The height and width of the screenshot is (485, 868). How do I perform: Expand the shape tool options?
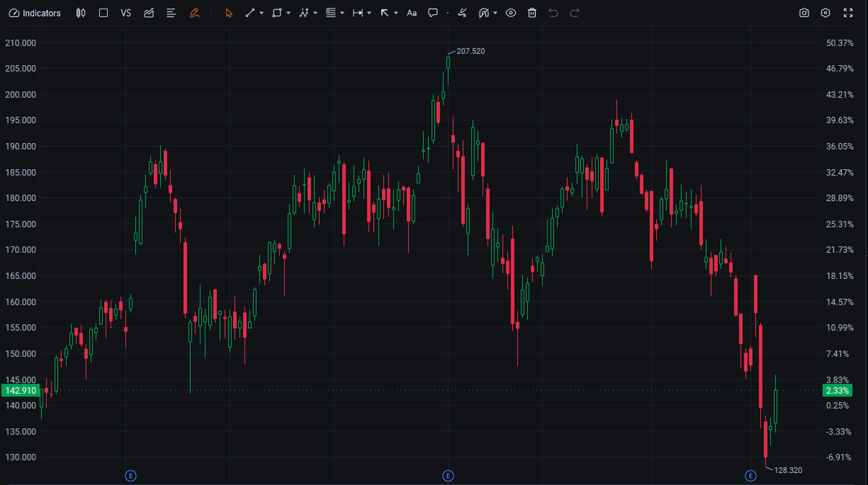click(289, 13)
